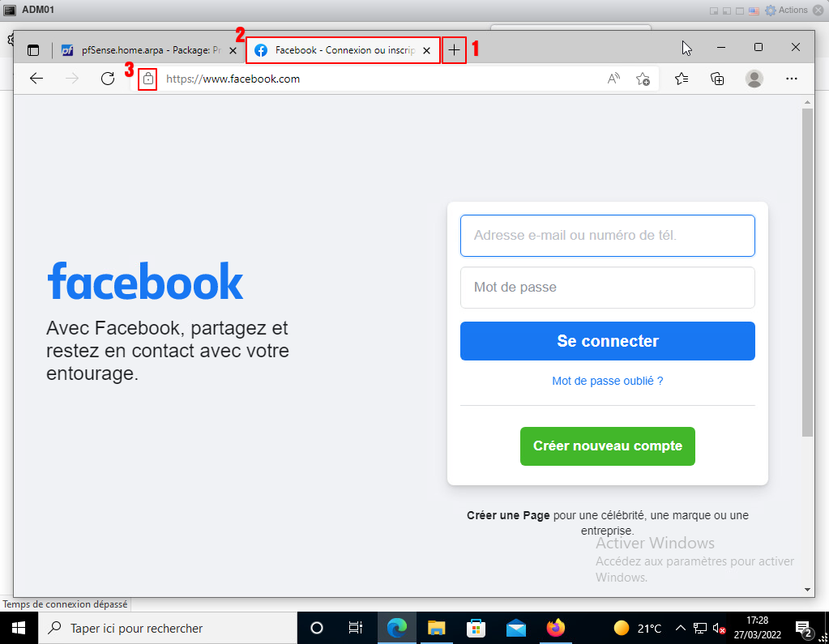Open the browser profile avatar

coord(754,79)
